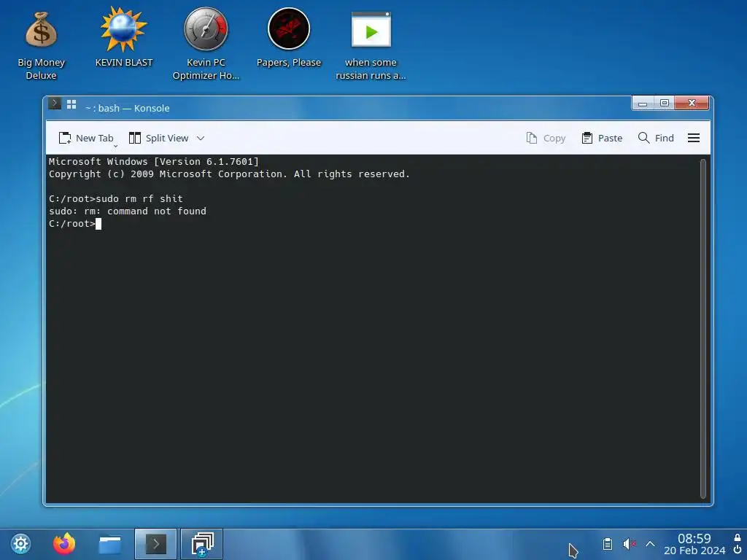747x560 pixels.
Task: Click the Konsole vertical scrollbar
Action: click(x=703, y=329)
